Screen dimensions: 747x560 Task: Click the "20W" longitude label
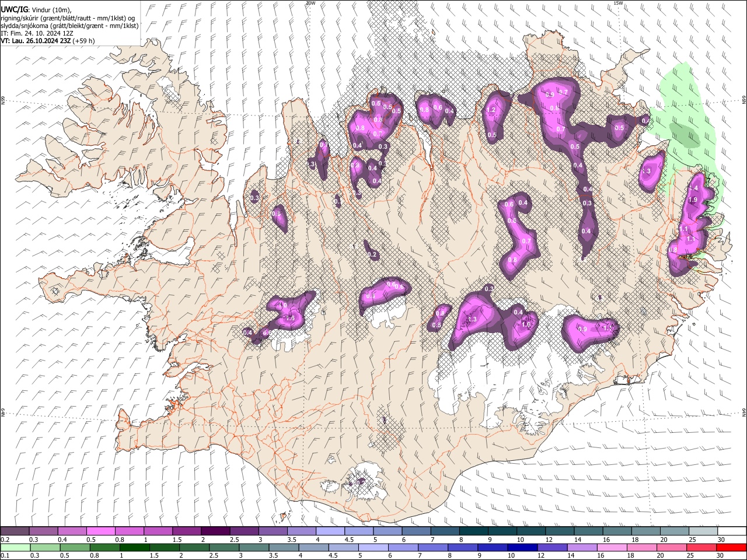click(310, 3)
